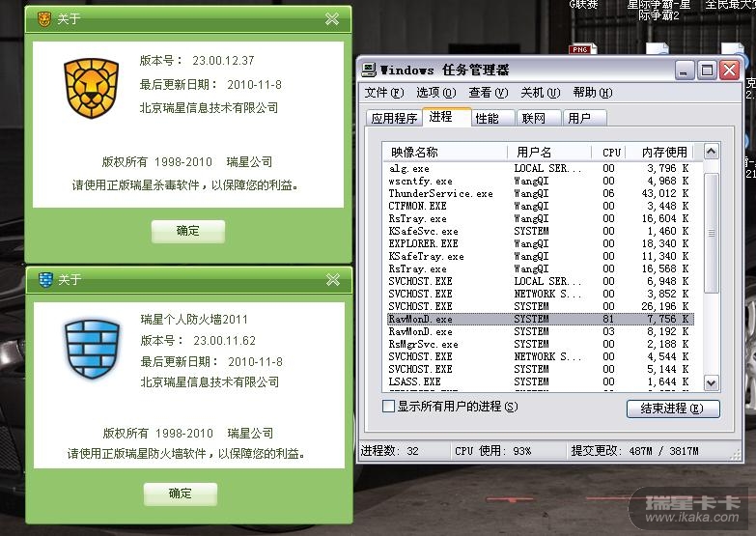Select the RavMonD.exe row at 81 CPU
The image size is (756, 536).
coord(540,319)
